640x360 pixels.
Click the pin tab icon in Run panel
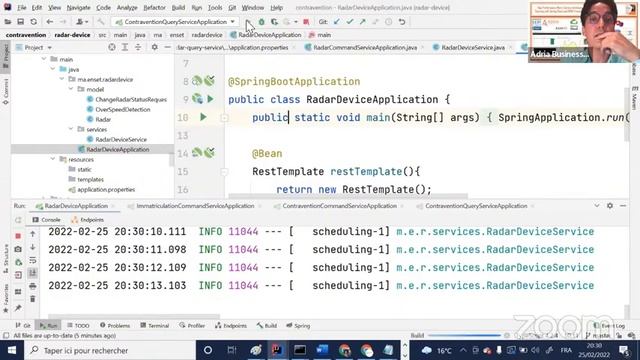click(18, 308)
